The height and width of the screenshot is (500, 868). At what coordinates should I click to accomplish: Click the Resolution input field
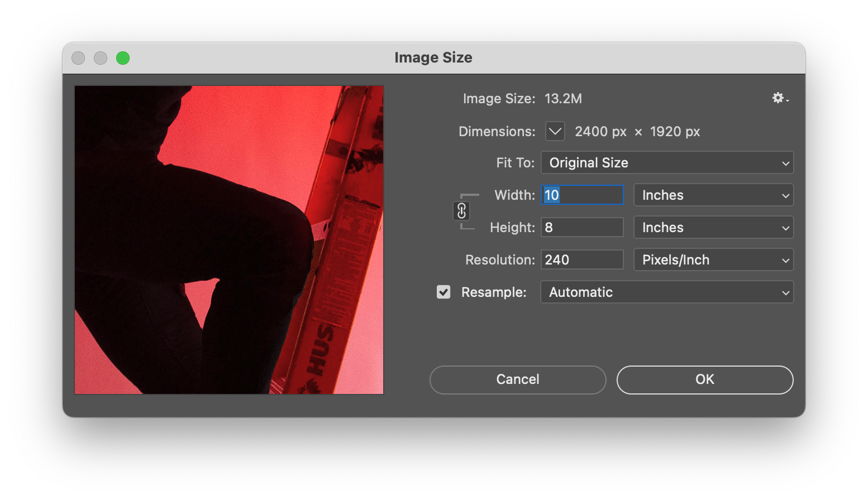[582, 259]
